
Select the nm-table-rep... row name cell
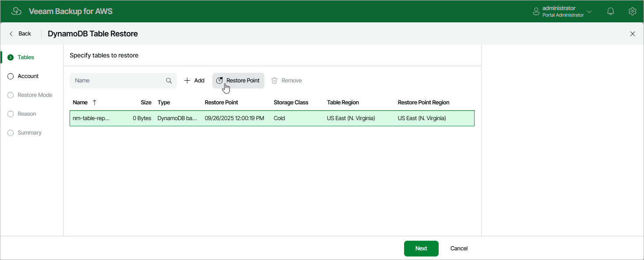pos(91,118)
